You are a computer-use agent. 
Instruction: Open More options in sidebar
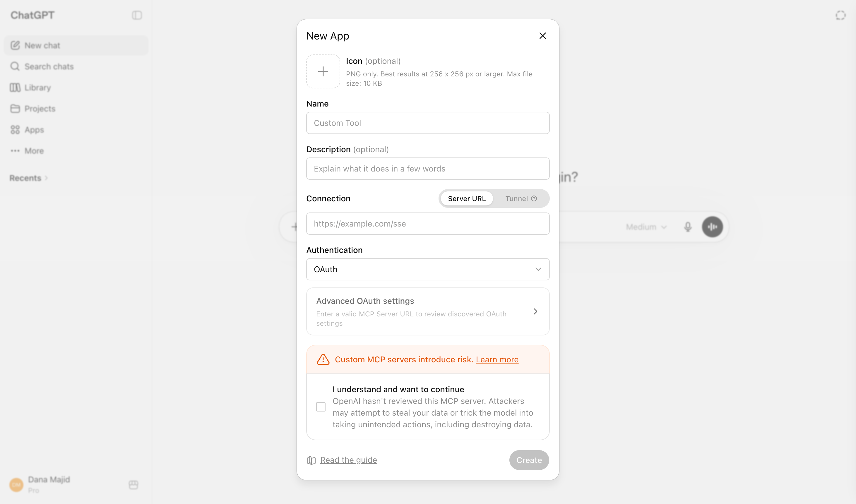point(76,151)
